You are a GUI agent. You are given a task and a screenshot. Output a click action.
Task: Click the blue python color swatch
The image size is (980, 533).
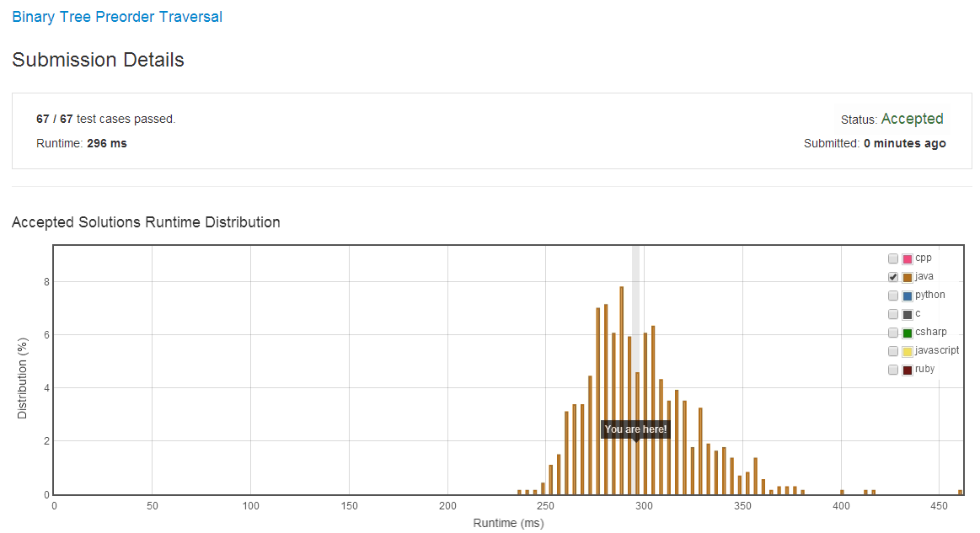[x=908, y=296]
